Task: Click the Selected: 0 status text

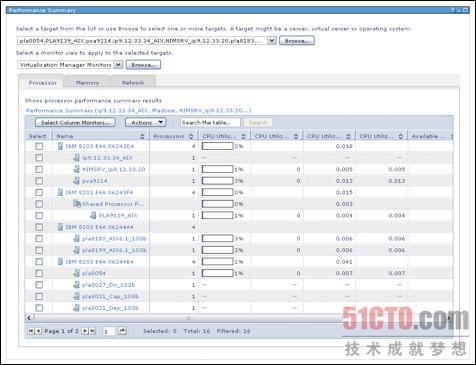Action: pos(160,331)
